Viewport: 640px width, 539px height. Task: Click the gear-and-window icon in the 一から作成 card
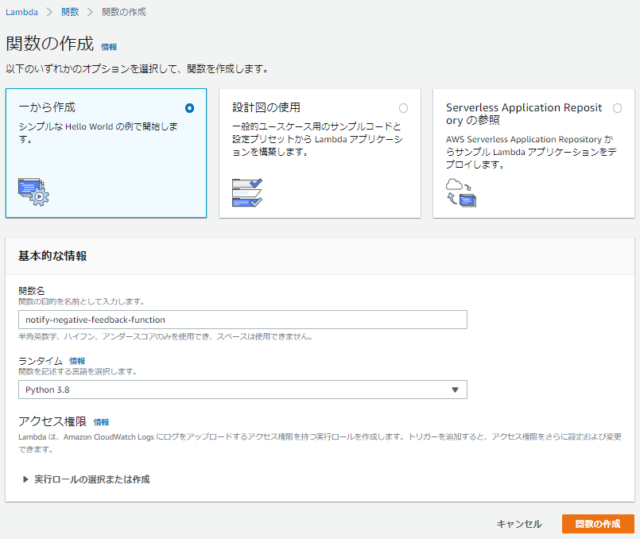coord(33,192)
